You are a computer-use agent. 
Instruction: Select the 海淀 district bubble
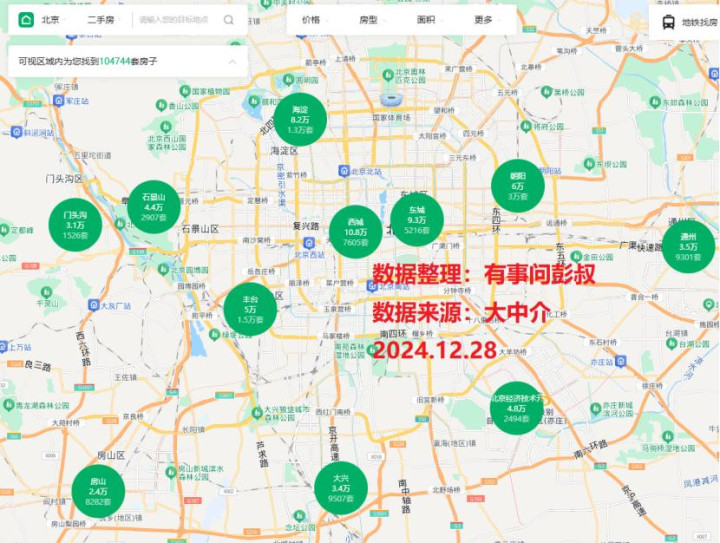click(x=300, y=119)
